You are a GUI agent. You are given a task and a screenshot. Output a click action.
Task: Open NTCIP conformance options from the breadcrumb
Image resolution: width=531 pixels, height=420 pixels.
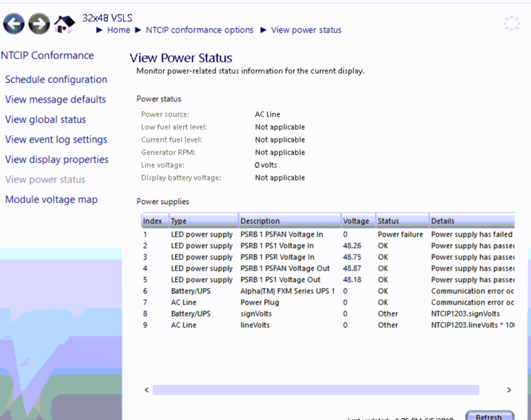[200, 30]
